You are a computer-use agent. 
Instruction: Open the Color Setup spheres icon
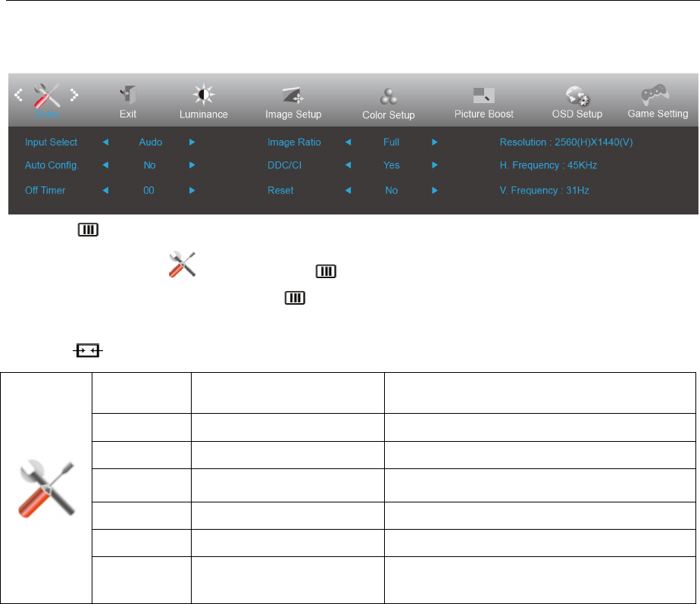(x=389, y=96)
